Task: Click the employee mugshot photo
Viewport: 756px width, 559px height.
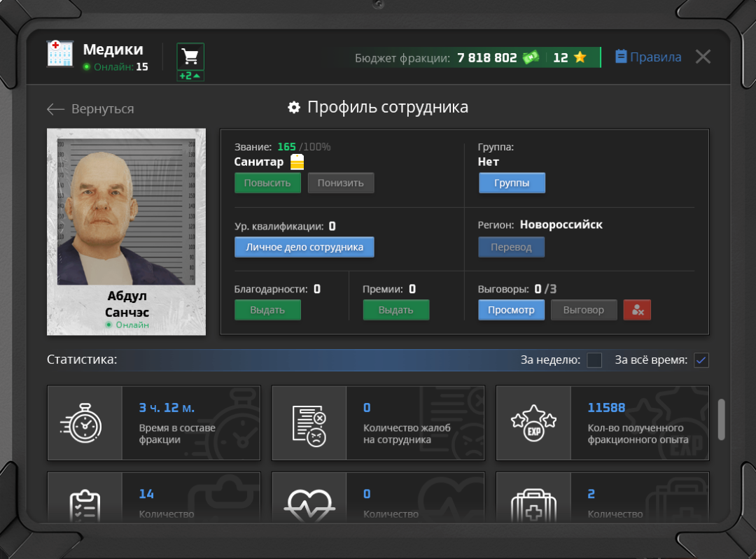Action: [x=126, y=211]
